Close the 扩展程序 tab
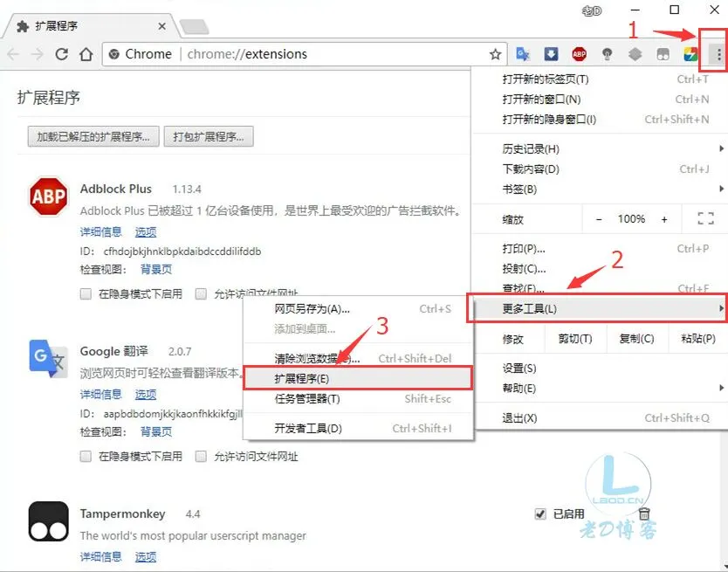The height and width of the screenshot is (572, 728). [161, 26]
